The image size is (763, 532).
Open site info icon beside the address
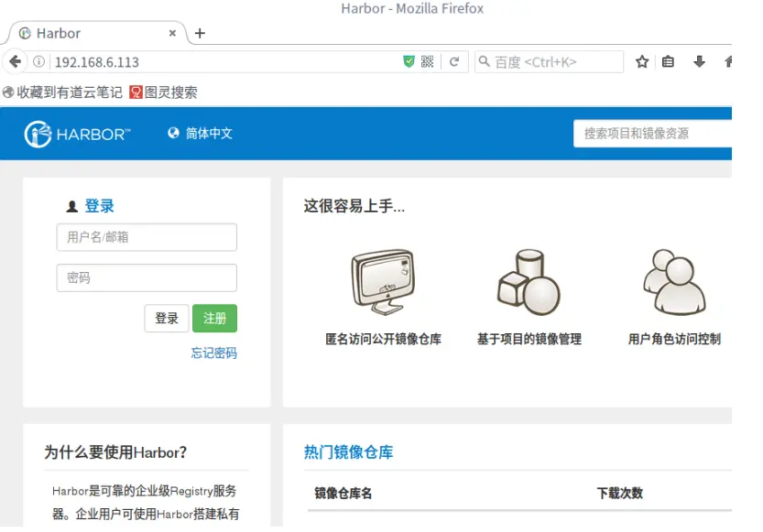pyautogui.click(x=38, y=61)
